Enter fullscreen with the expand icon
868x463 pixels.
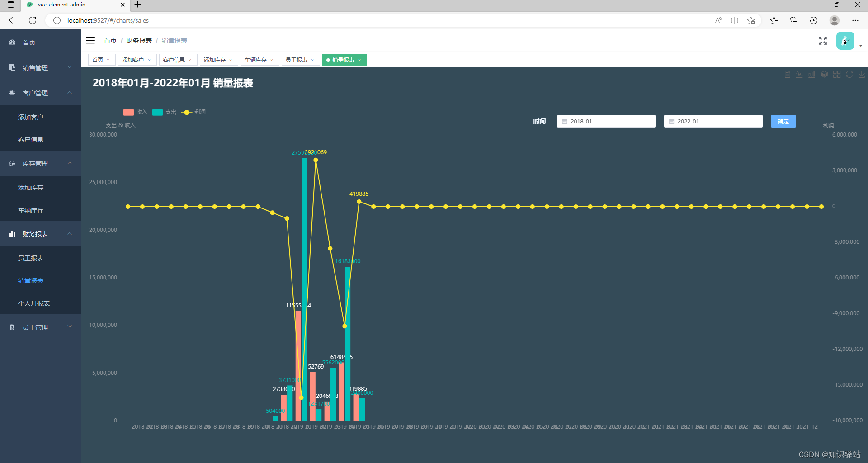(823, 41)
